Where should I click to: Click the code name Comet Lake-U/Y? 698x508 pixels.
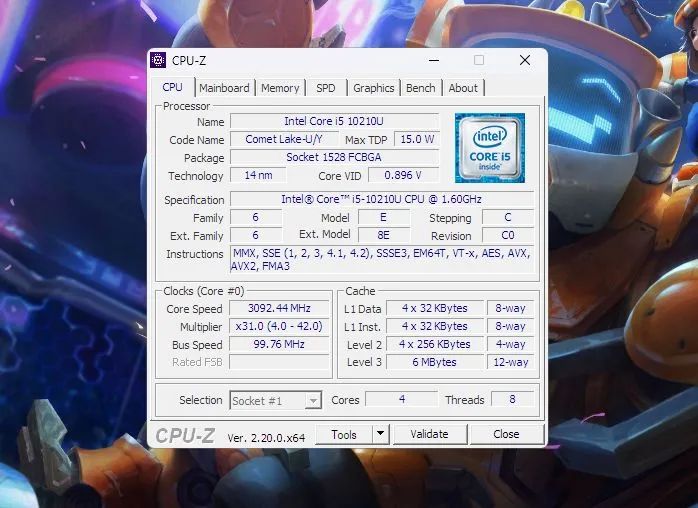click(x=284, y=139)
